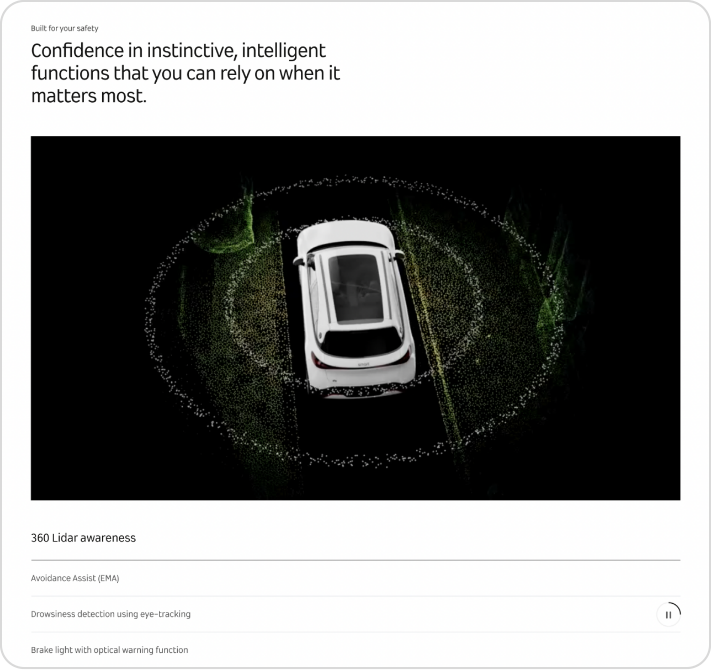
Task: Open Drowsiness detection using eye-tracking item
Action: tap(111, 614)
